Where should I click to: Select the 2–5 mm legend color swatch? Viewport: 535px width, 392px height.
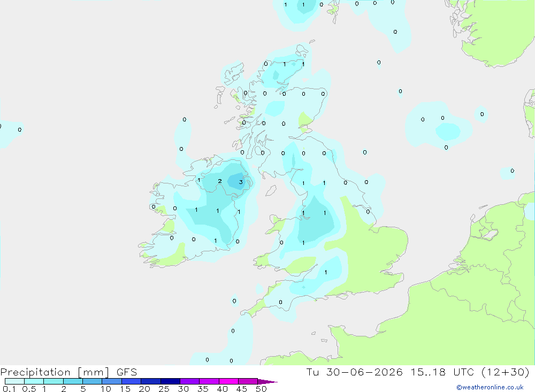tap(73, 381)
